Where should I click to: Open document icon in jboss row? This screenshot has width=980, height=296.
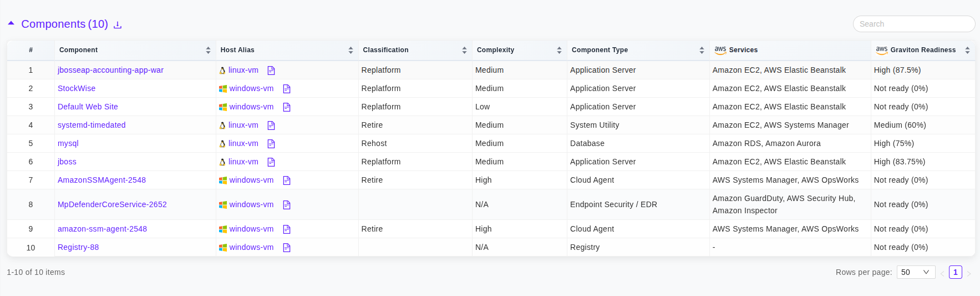click(271, 162)
